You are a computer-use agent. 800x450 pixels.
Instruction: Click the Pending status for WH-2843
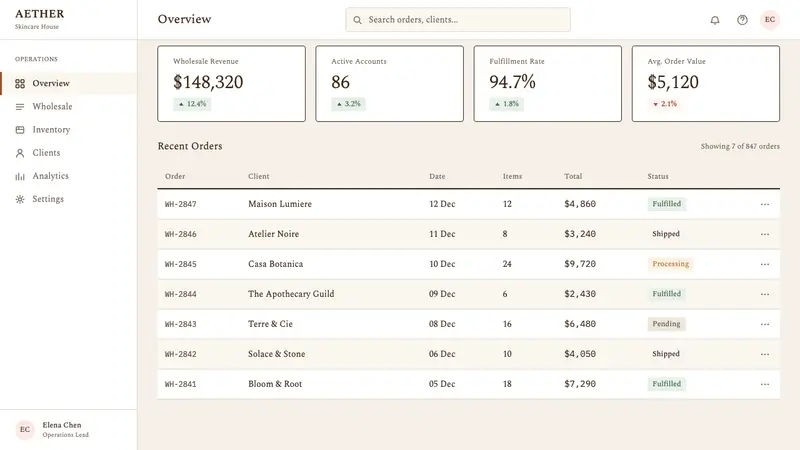(x=666, y=324)
